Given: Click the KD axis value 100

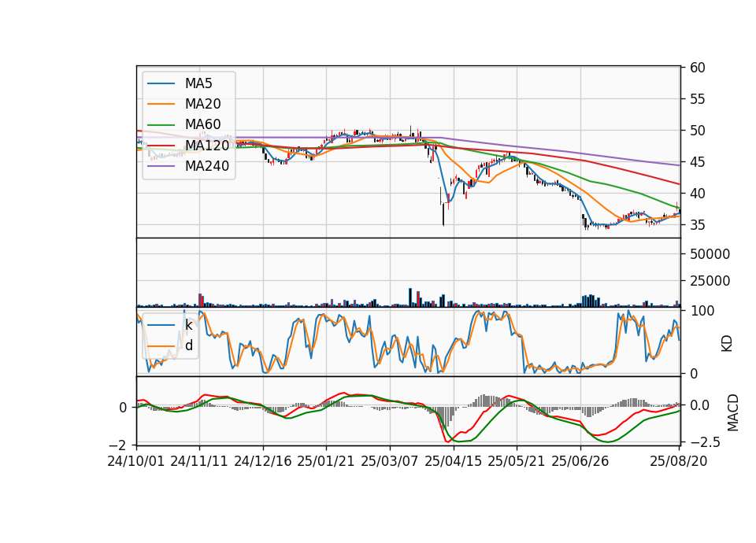Looking at the screenshot, I should pyautogui.click(x=702, y=311).
